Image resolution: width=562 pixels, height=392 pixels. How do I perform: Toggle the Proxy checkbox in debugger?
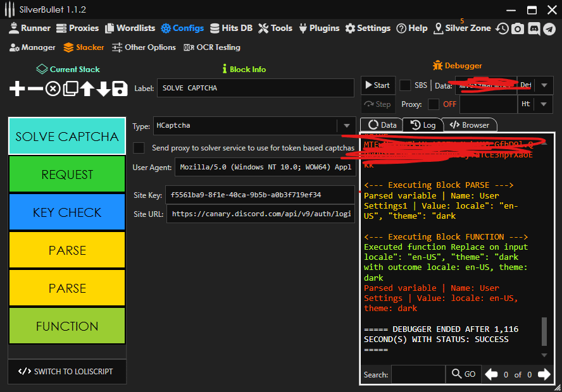point(434,104)
